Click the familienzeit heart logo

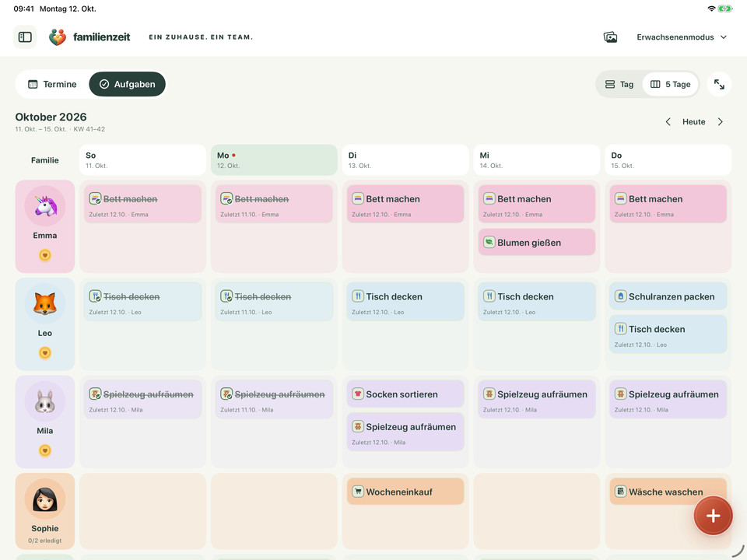[58, 37]
